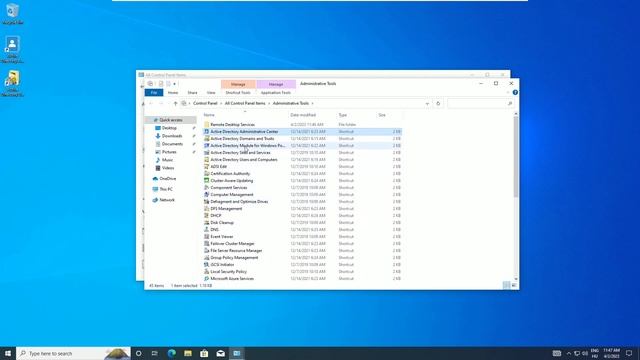Select the Event Viewer icon

pos(207,236)
